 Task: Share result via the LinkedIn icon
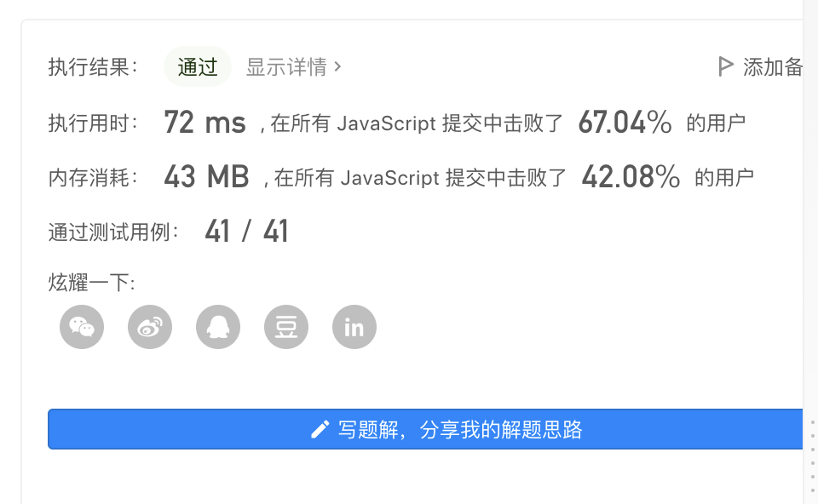pos(354,327)
